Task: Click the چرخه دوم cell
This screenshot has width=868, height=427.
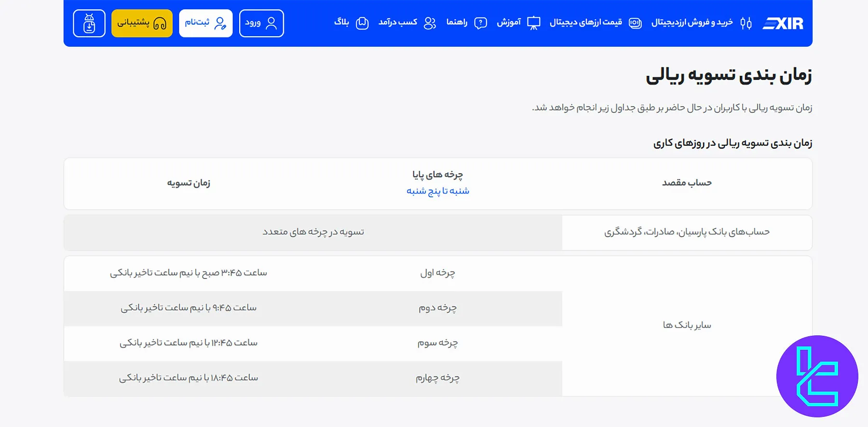Action: (438, 308)
